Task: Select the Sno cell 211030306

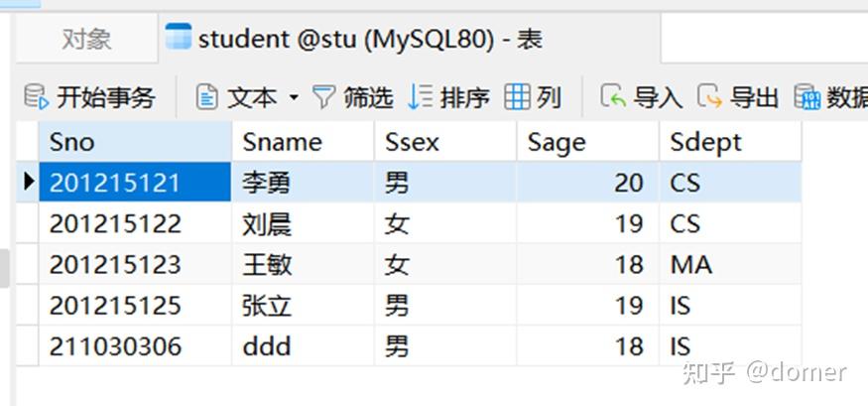Action: pos(135,346)
